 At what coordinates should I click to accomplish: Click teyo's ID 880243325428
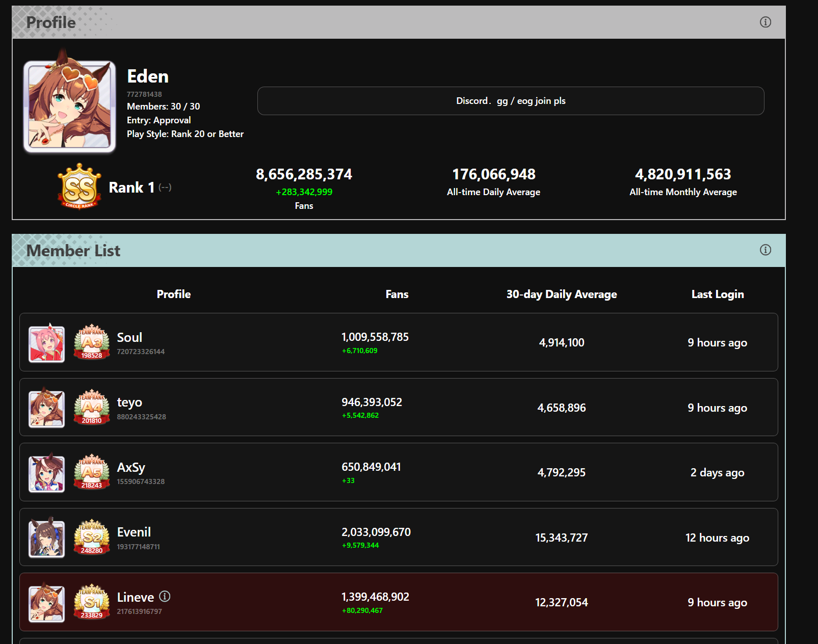click(x=141, y=417)
